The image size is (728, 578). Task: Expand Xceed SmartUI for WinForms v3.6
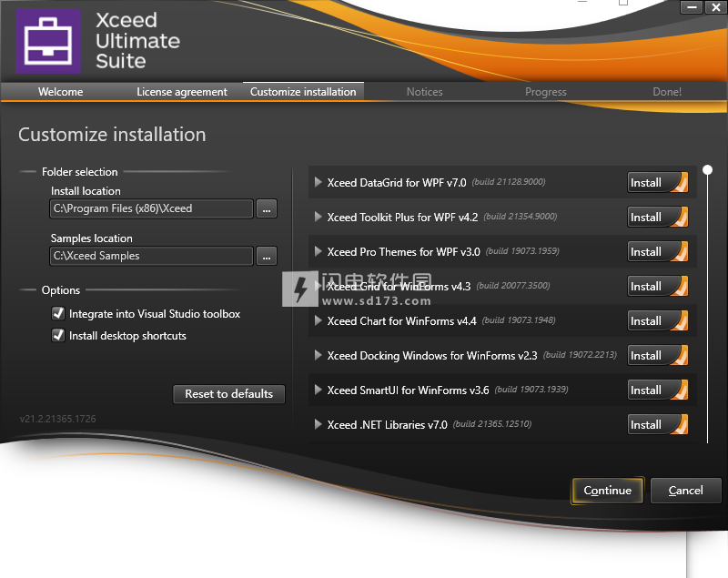pos(318,390)
